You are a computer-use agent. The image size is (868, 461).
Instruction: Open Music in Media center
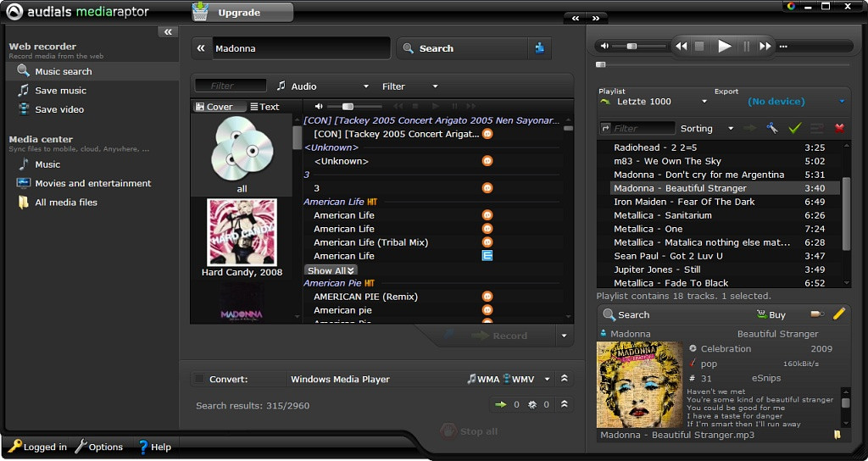coord(47,164)
